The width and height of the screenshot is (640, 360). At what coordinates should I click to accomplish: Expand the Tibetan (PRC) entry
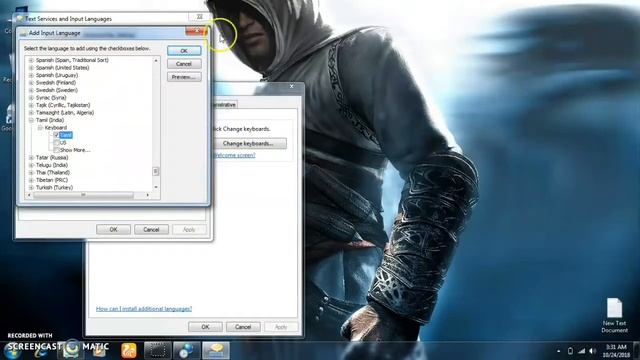(x=31, y=180)
